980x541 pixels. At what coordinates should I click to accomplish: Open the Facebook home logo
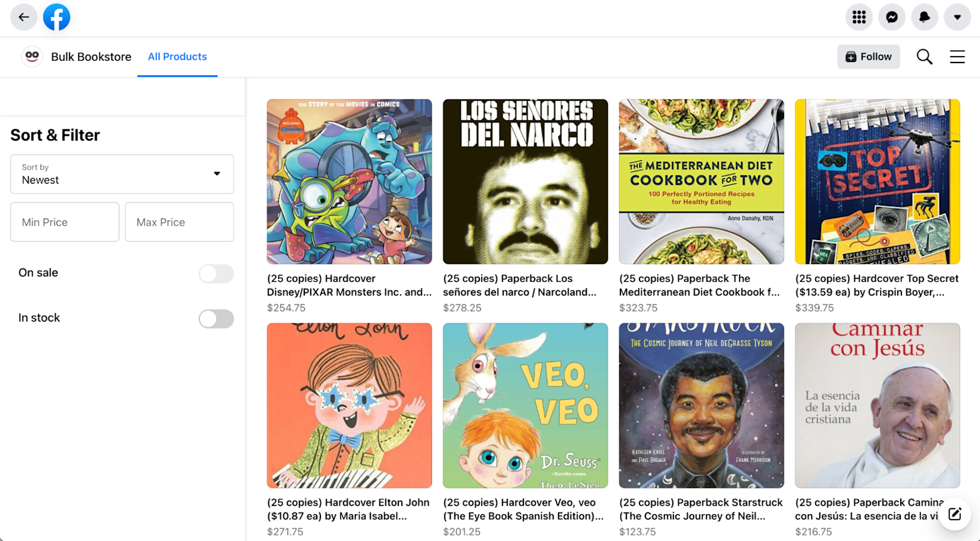(x=57, y=17)
